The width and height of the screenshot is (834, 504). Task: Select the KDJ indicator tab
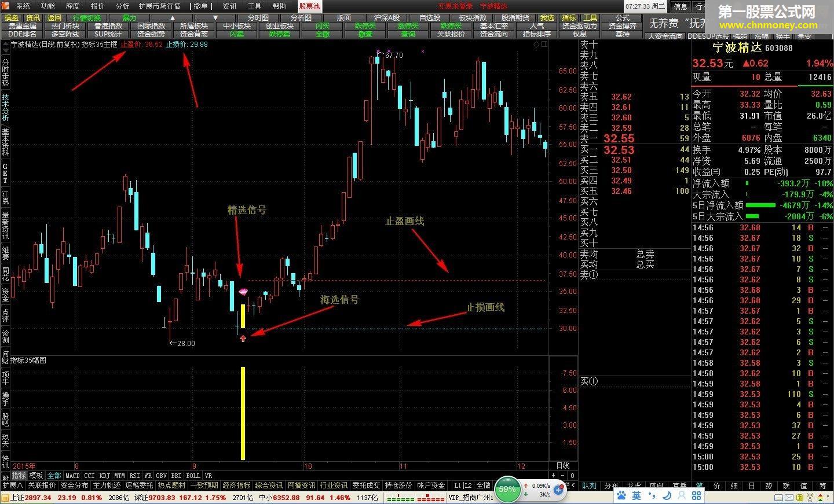[105, 476]
